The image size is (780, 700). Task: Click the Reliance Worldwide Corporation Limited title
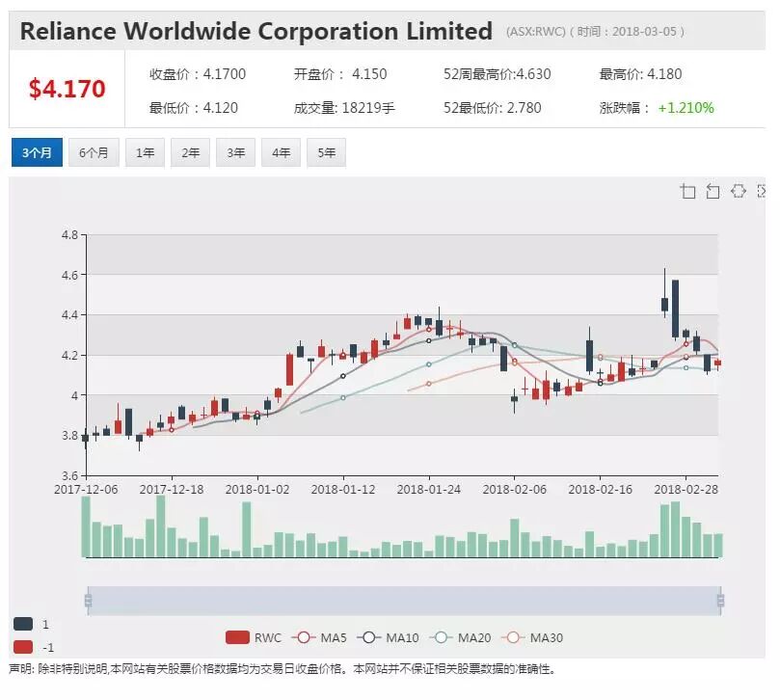(256, 31)
